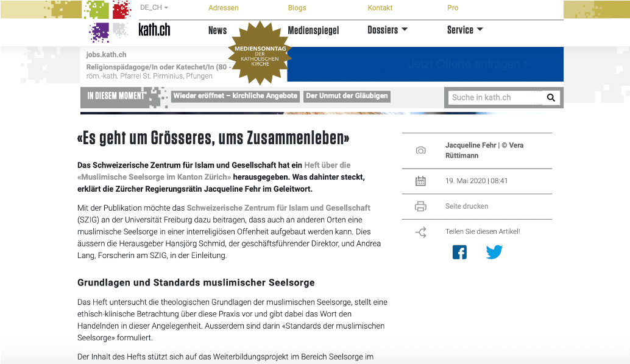Click the Mediensonntag star badge
Screen dimensions: 630x364
click(x=260, y=53)
